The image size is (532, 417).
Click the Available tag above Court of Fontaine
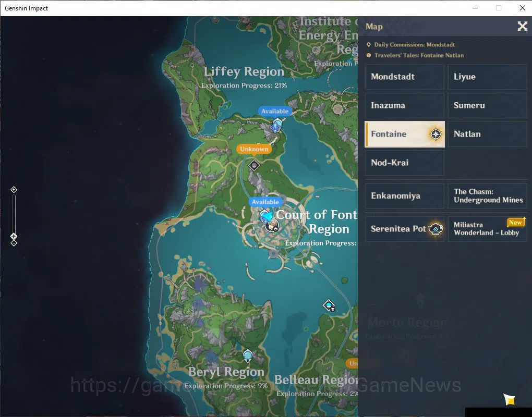pyautogui.click(x=265, y=202)
